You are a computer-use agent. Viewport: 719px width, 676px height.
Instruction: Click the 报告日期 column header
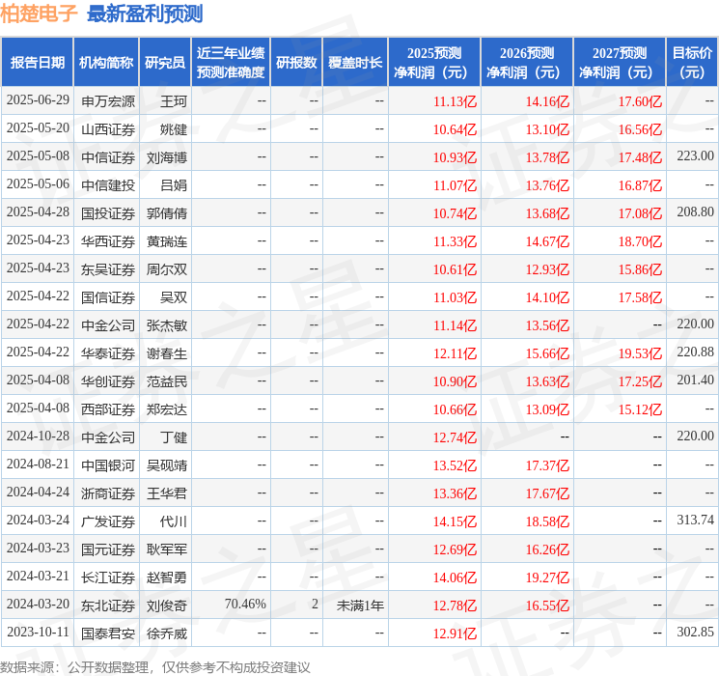point(37,62)
